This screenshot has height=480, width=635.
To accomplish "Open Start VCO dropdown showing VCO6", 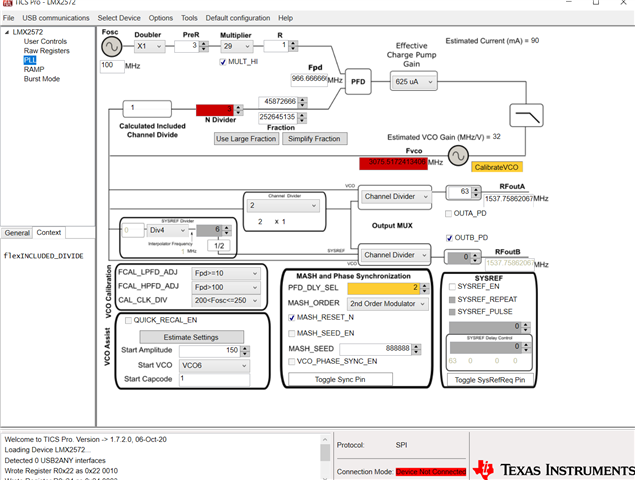I will (215, 365).
